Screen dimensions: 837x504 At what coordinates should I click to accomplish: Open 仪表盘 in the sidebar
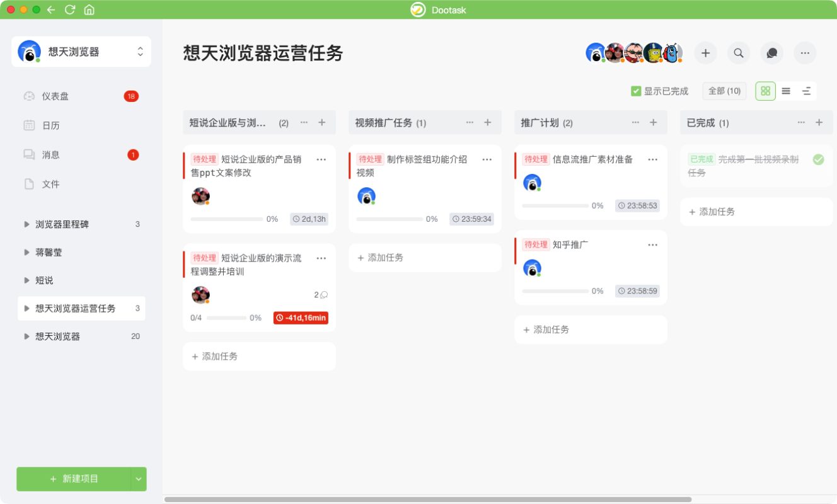point(55,96)
